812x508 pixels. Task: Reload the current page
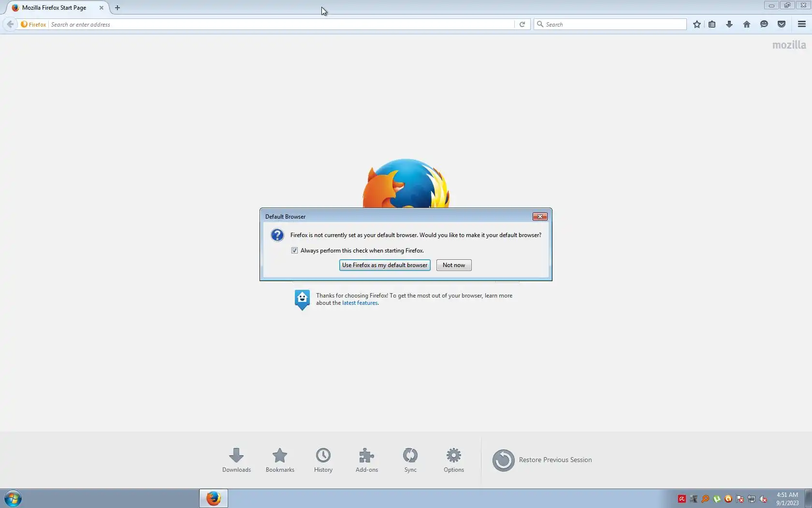click(x=522, y=24)
